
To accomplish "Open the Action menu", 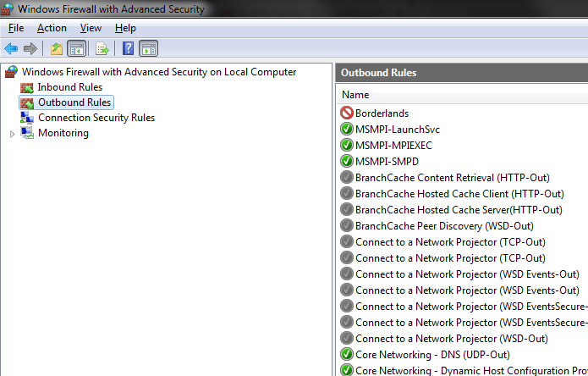I will (x=52, y=28).
